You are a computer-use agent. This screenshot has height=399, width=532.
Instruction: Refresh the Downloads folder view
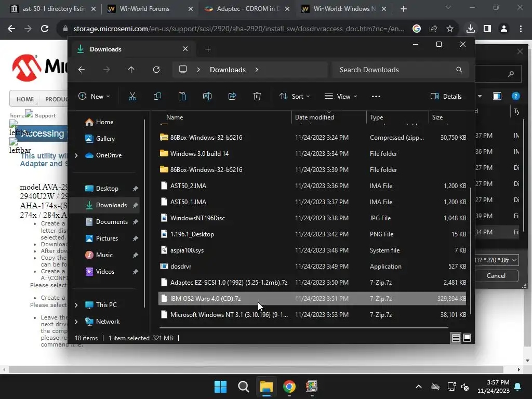156,70
